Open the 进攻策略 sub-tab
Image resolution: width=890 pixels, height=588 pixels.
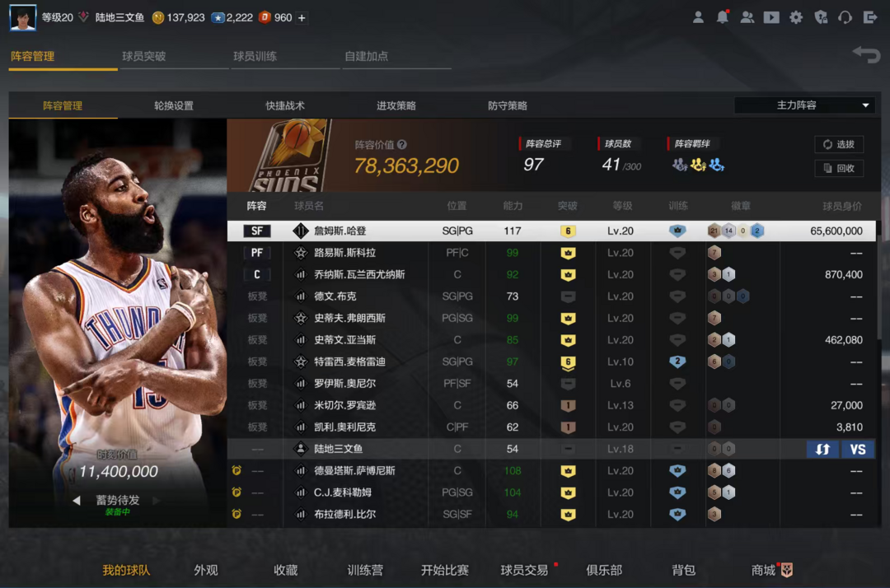(x=396, y=105)
